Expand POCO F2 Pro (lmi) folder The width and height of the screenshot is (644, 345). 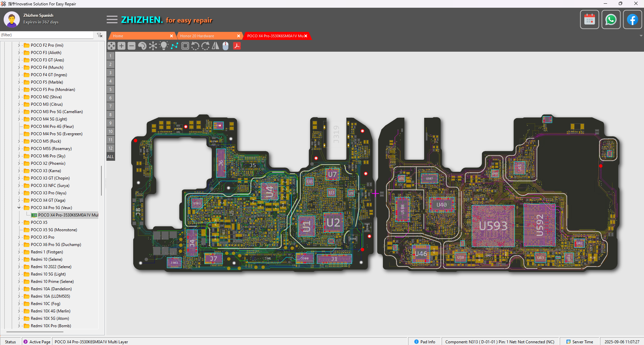[19, 45]
